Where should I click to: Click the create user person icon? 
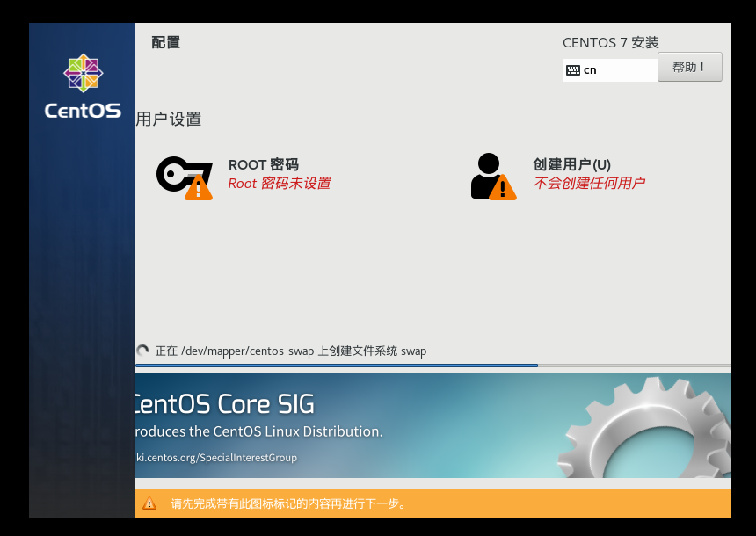tap(493, 177)
